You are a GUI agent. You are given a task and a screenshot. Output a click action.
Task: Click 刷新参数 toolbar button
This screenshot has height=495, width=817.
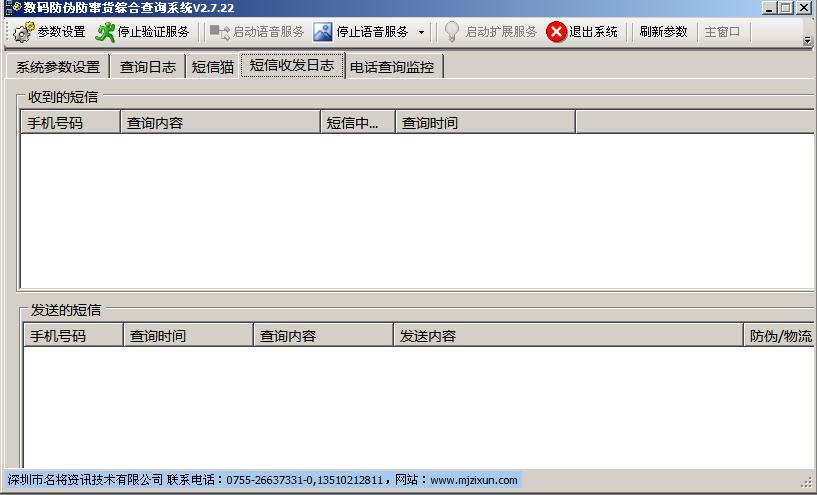tap(663, 32)
